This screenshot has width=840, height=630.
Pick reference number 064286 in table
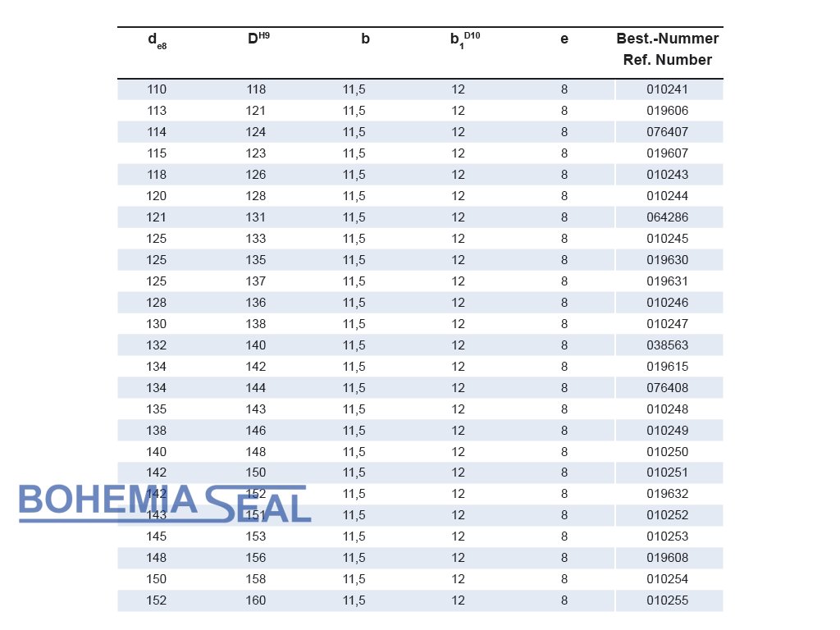click(x=668, y=217)
